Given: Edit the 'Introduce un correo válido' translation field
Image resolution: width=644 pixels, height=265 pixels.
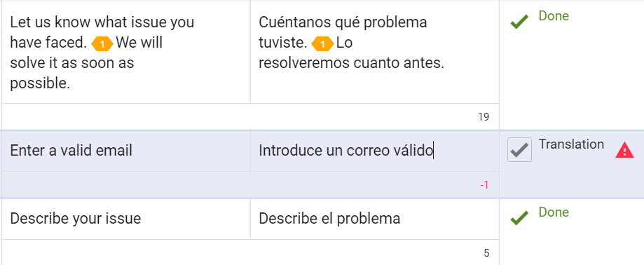Looking at the screenshot, I should (375, 151).
